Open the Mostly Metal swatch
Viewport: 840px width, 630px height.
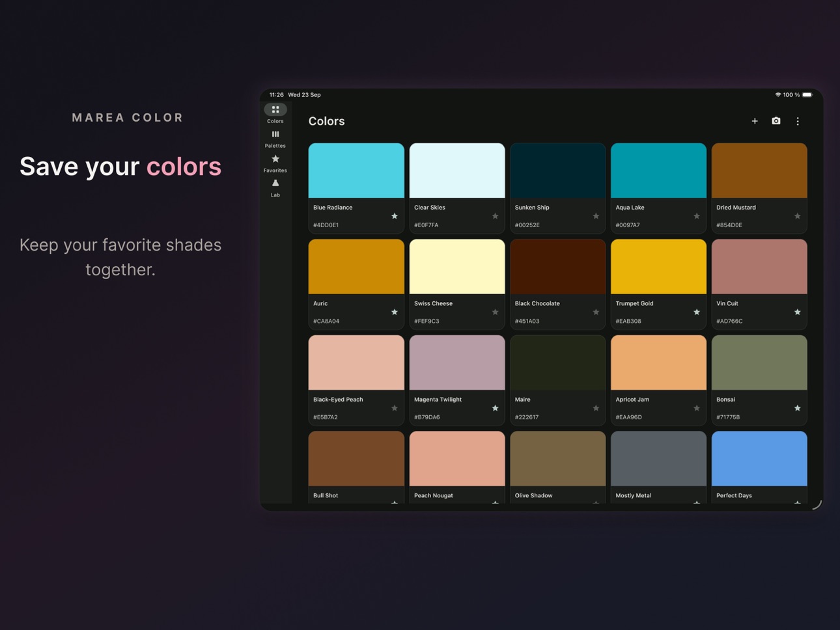point(658,458)
